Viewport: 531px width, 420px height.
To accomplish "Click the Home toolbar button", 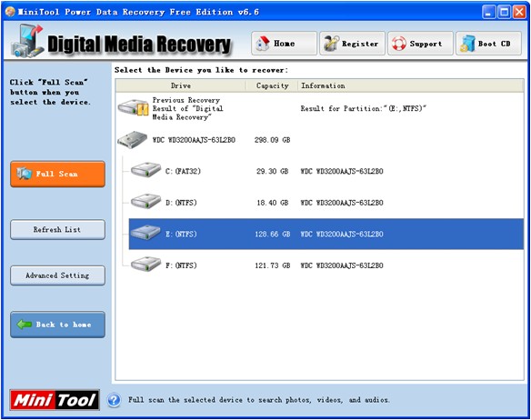I will (x=284, y=44).
